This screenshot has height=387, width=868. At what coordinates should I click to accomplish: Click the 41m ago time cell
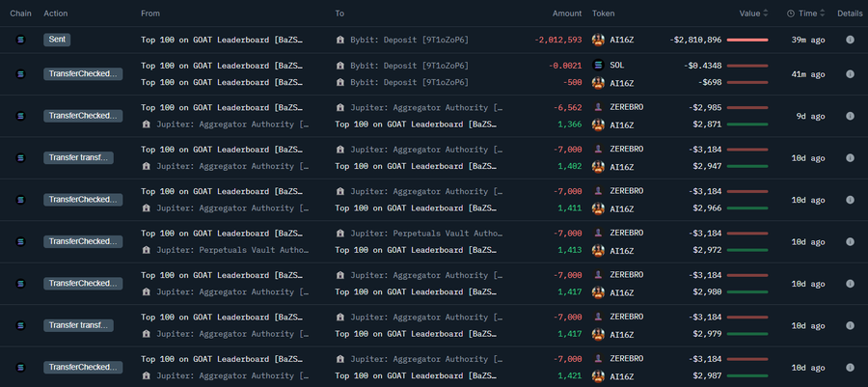807,74
